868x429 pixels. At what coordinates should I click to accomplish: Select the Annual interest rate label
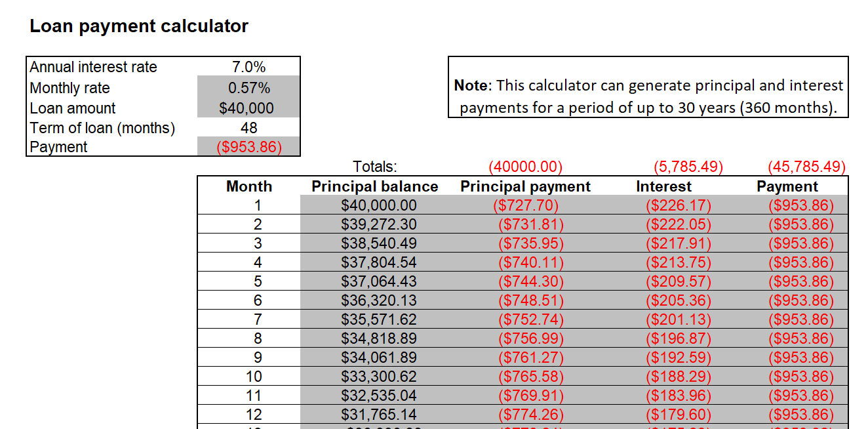pos(94,67)
